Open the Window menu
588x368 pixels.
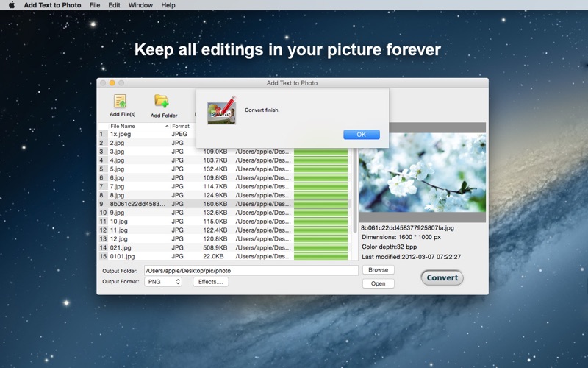(x=140, y=5)
